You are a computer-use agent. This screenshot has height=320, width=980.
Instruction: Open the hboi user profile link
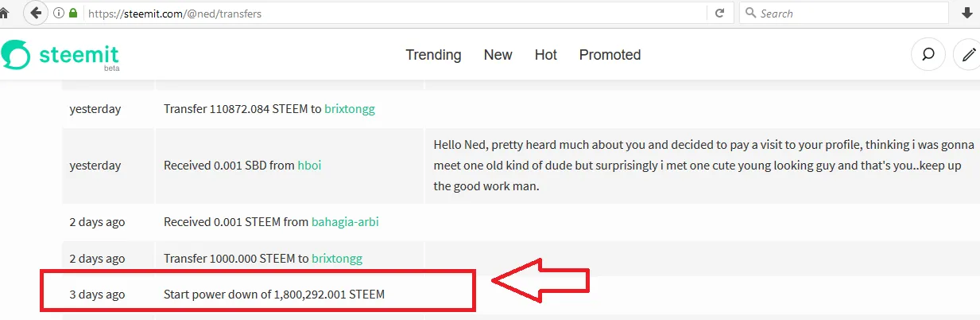(309, 166)
